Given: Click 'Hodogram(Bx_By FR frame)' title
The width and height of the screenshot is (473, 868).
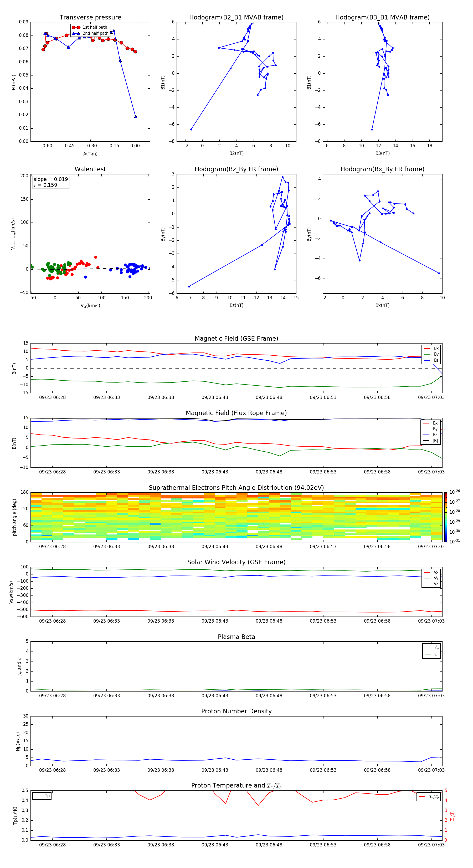Looking at the screenshot, I should pyautogui.click(x=382, y=169).
